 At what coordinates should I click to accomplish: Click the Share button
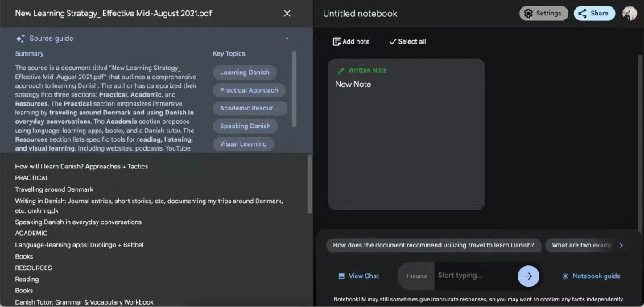(594, 14)
